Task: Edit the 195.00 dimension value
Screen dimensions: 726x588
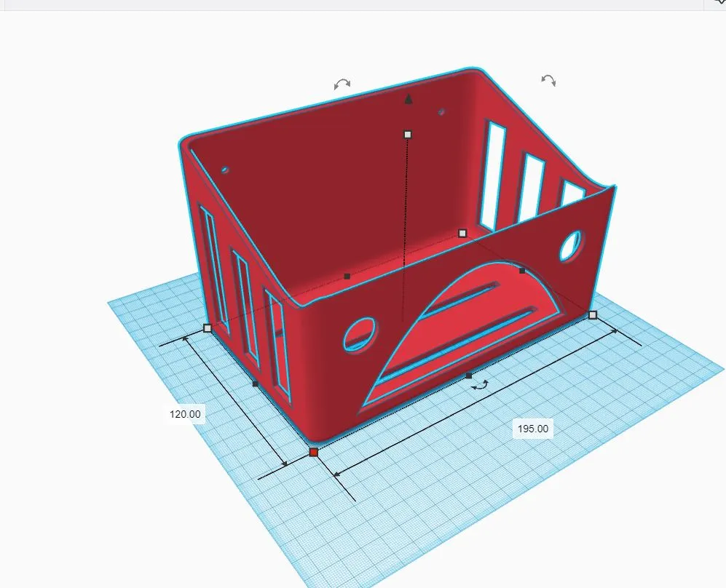Action: point(533,429)
